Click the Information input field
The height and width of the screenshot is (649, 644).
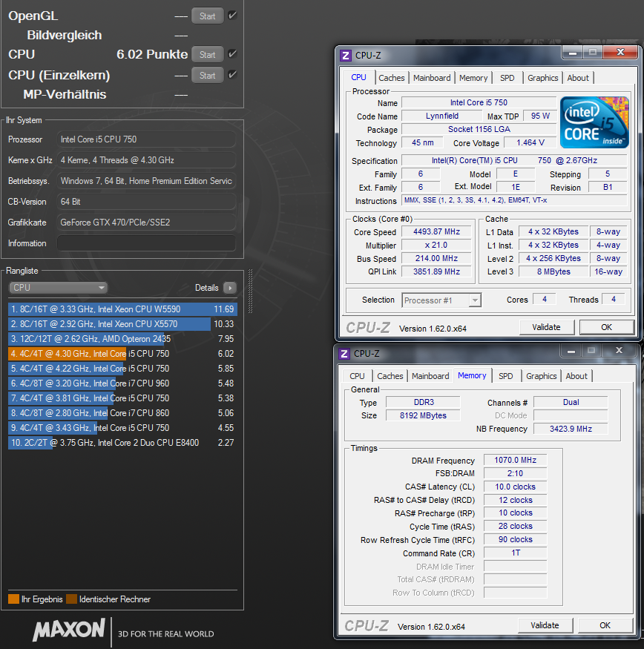click(x=147, y=243)
